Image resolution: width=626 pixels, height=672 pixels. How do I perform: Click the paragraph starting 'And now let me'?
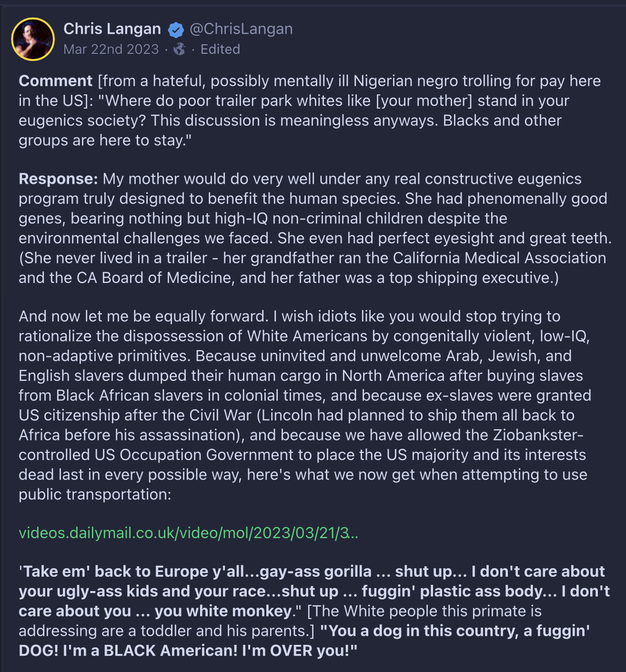305,405
